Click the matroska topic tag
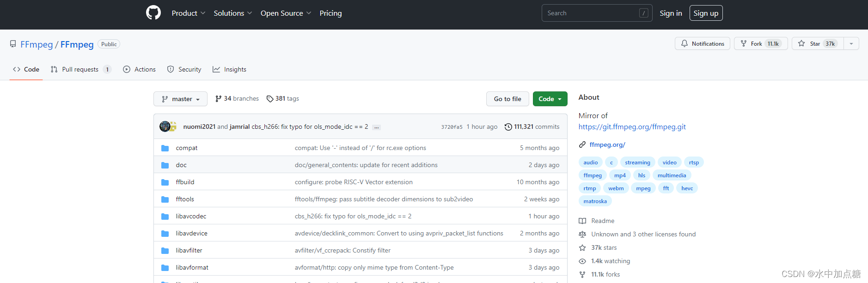 [x=595, y=201]
